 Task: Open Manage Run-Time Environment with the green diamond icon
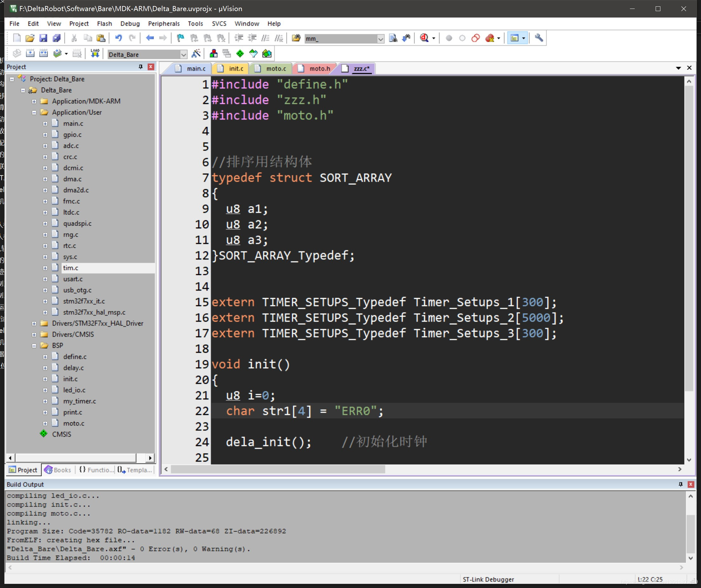tap(240, 53)
